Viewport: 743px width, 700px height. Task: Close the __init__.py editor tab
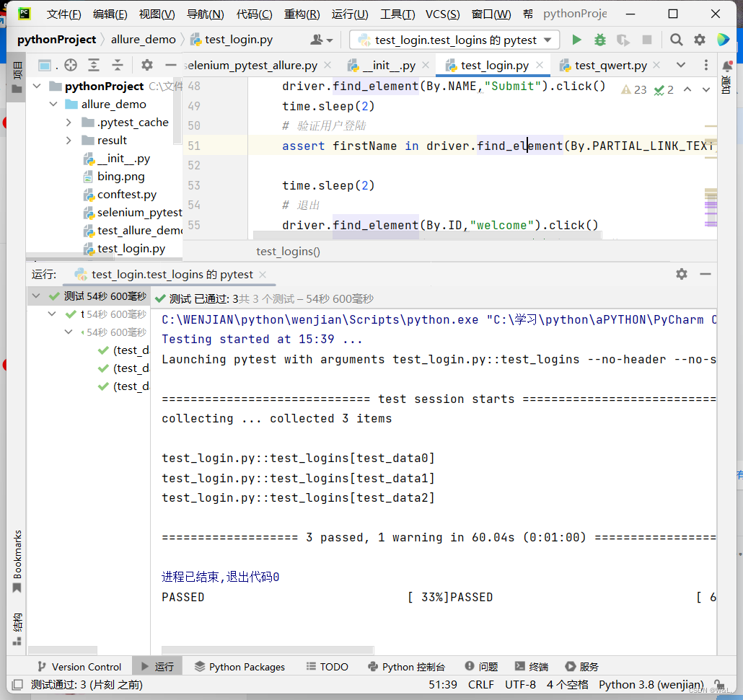point(426,66)
